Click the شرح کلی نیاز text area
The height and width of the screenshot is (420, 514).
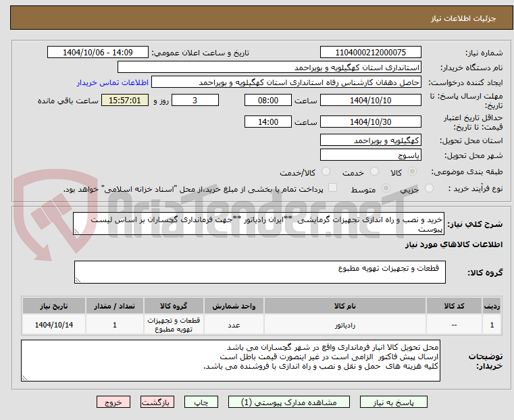point(258,224)
